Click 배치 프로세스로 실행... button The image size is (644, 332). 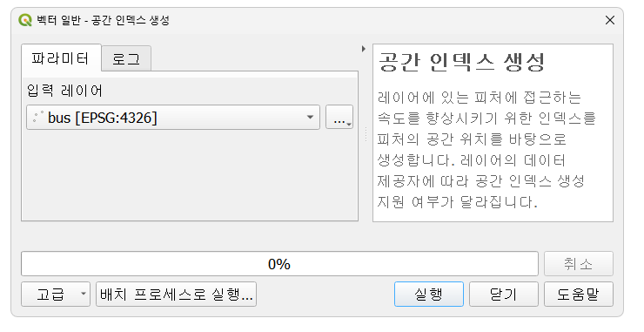[176, 295]
